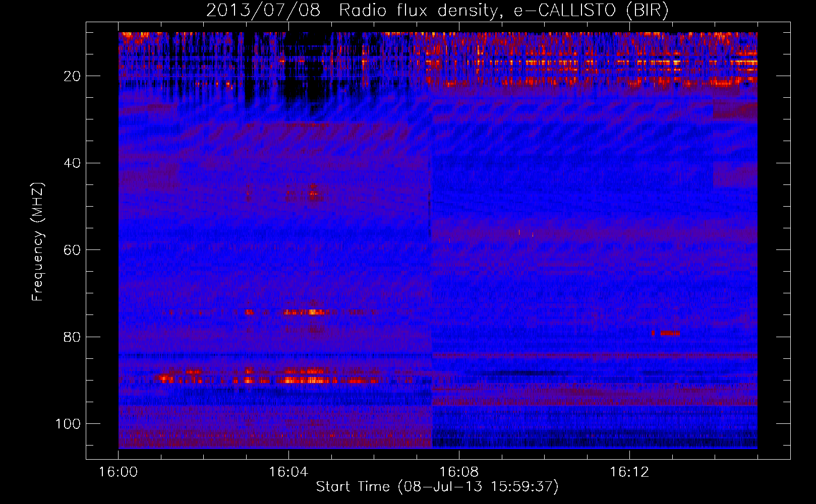Click the '16:12' time tick label
The height and width of the screenshot is (504, 816).
629,472
